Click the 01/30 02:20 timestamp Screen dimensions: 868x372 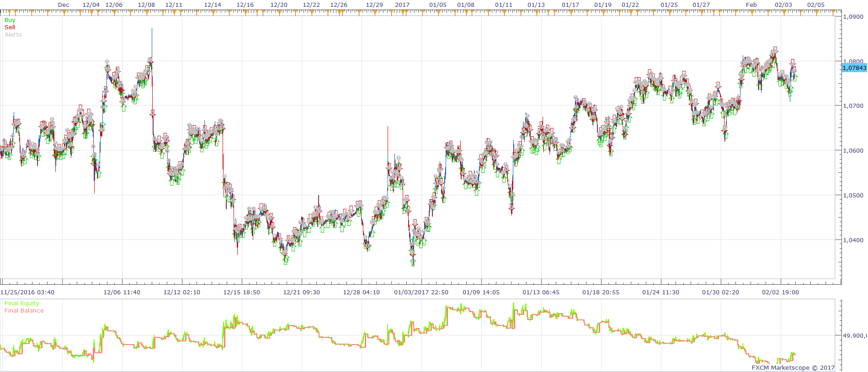coord(721,292)
